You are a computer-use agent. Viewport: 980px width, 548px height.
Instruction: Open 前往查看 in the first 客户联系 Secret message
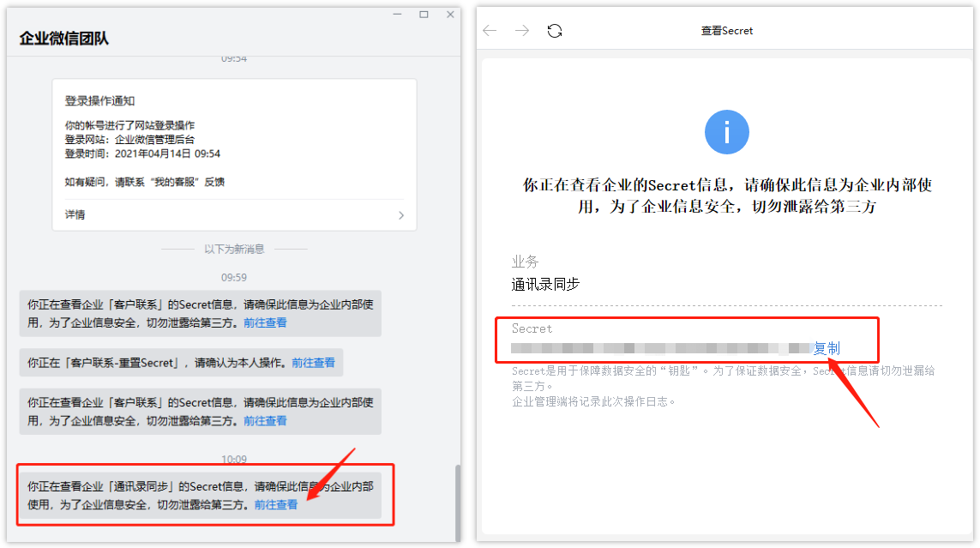click(265, 322)
